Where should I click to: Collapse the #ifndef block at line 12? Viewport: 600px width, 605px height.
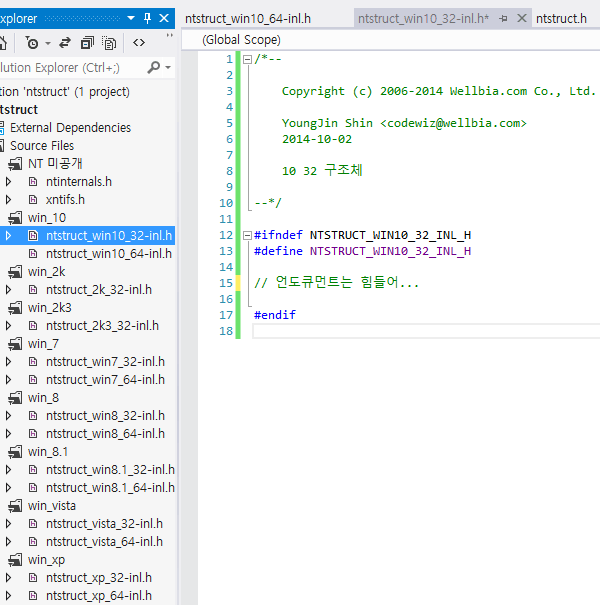click(x=248, y=236)
